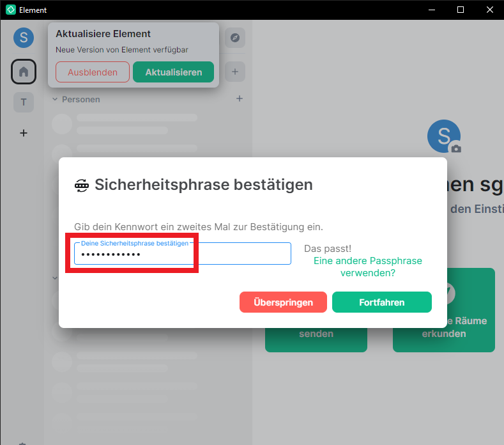The height and width of the screenshot is (445, 504).
Task: Click the green Fortfahren button
Action: 381,302
